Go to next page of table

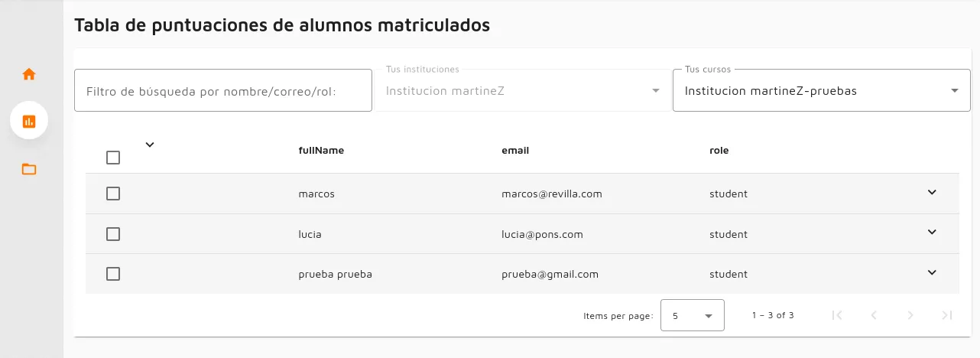910,315
